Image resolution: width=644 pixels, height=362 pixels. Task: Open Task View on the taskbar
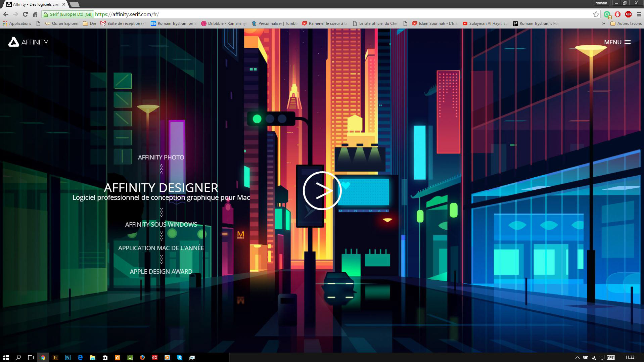pos(30,358)
